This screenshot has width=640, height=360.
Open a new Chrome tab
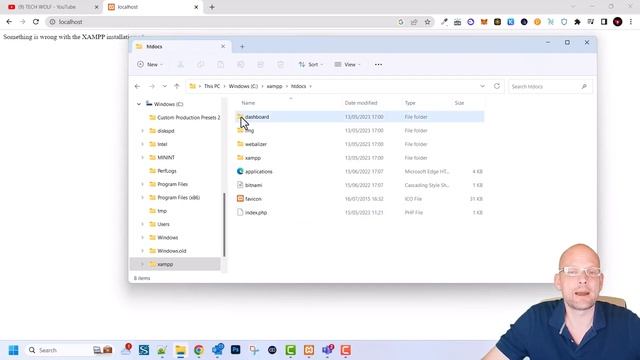212,7
